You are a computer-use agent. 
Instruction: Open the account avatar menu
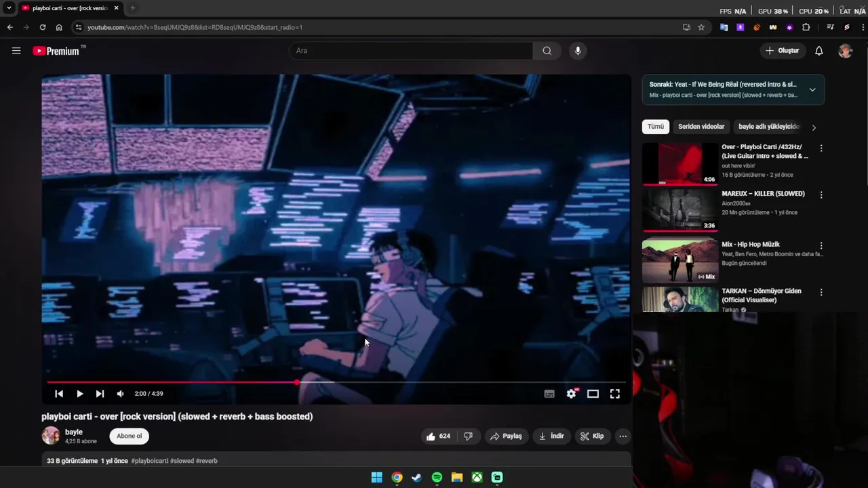pos(845,51)
